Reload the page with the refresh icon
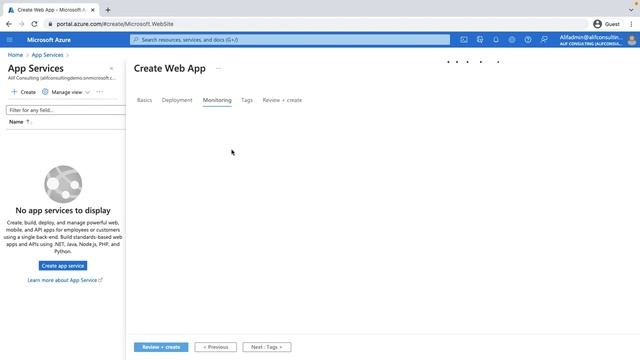The height and width of the screenshot is (360, 640). [34, 24]
